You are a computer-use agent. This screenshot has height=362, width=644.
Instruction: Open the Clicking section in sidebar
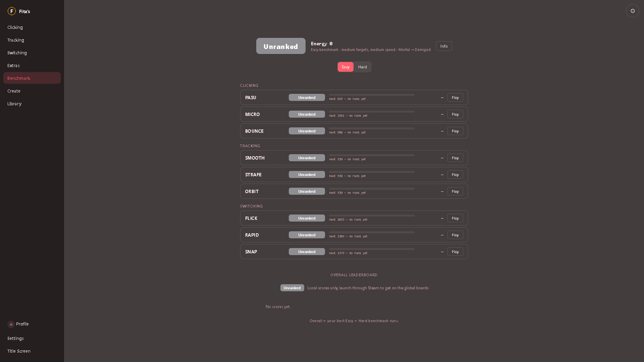(x=32, y=27)
